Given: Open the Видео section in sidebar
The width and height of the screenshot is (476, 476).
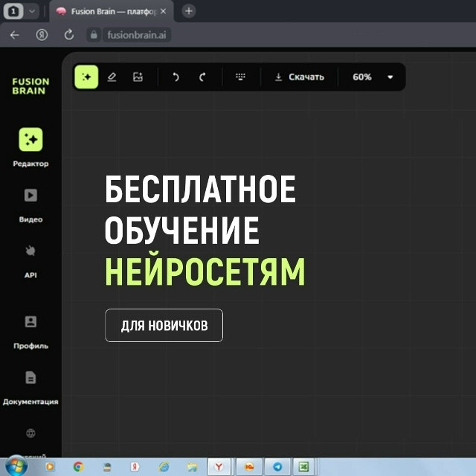Looking at the screenshot, I should click(30, 206).
